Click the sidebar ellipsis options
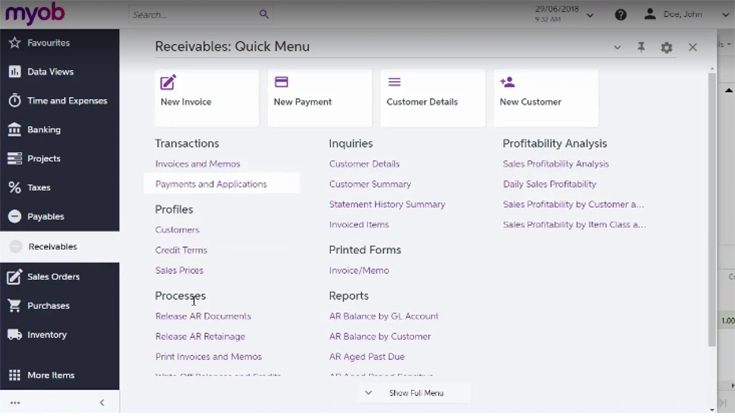The width and height of the screenshot is (735, 416). (x=15, y=403)
